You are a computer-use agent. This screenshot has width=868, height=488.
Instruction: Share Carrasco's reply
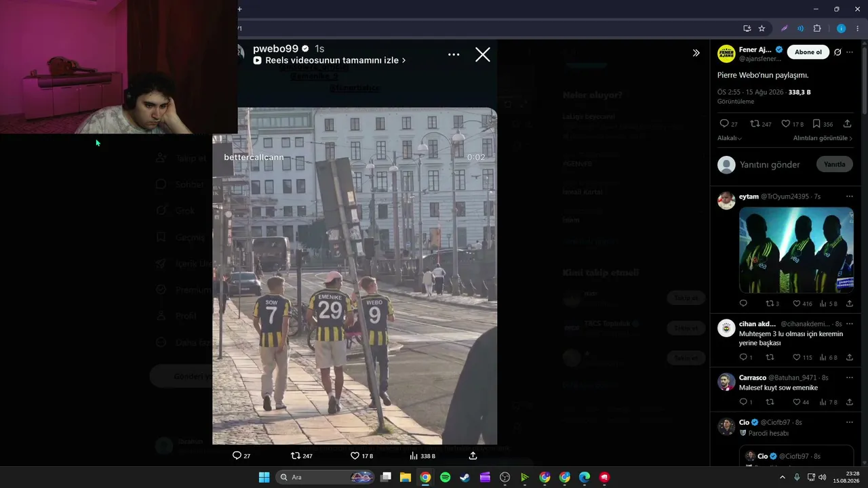click(x=850, y=402)
